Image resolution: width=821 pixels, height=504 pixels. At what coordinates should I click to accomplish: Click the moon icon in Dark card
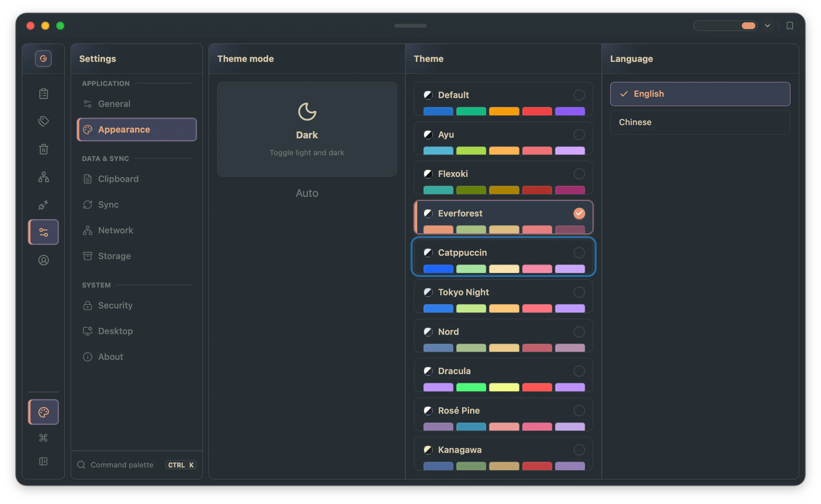307,112
